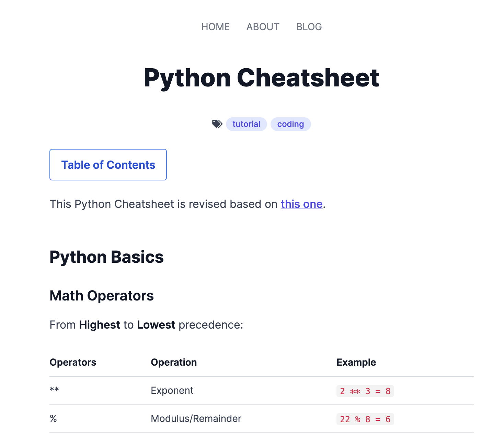This screenshot has height=437, width=504.
Task: Click the Operators column header
Action: pyautogui.click(x=73, y=362)
